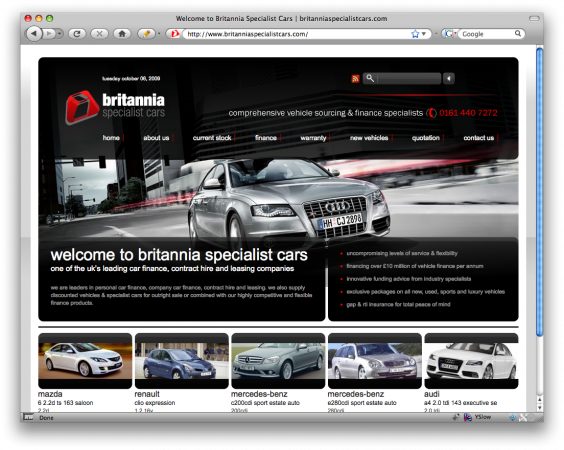The image size is (564, 450).
Task: Click the orange RSS feed icon
Action: click(355, 78)
